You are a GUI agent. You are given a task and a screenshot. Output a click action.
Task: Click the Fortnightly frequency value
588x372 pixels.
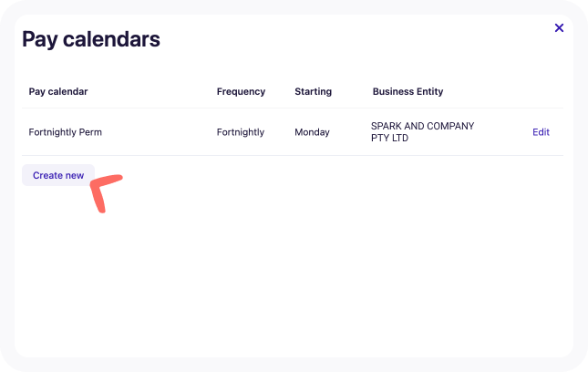point(241,132)
